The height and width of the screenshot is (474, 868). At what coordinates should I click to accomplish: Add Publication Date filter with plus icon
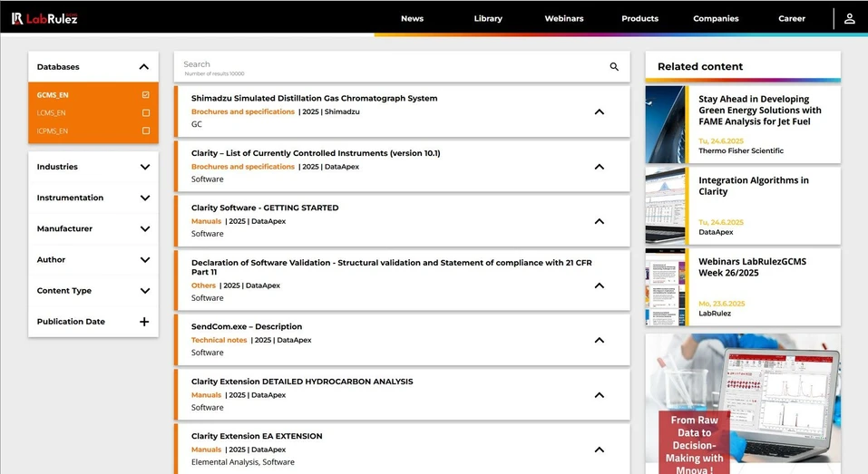tap(144, 322)
